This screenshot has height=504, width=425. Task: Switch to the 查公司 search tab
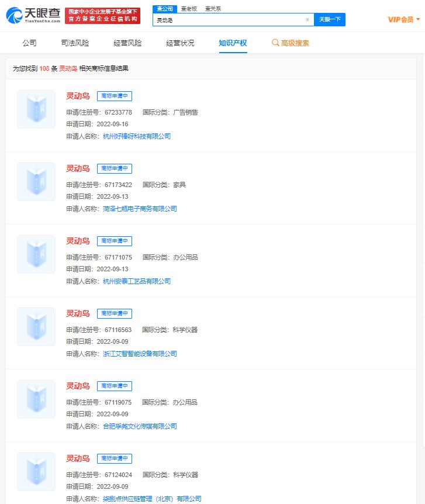(x=165, y=9)
